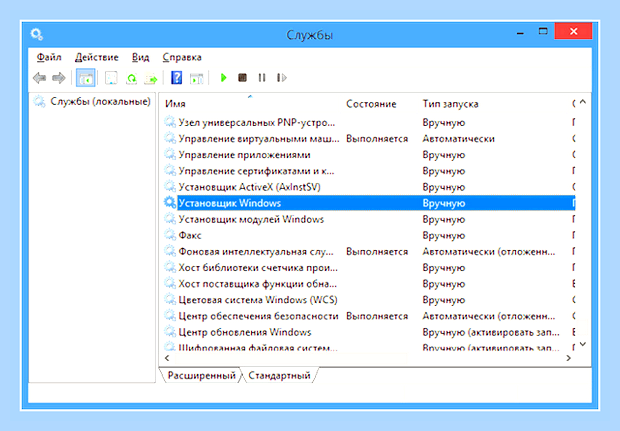Restart the service with restart button
Viewport: 620px width, 431px height.
[x=282, y=78]
